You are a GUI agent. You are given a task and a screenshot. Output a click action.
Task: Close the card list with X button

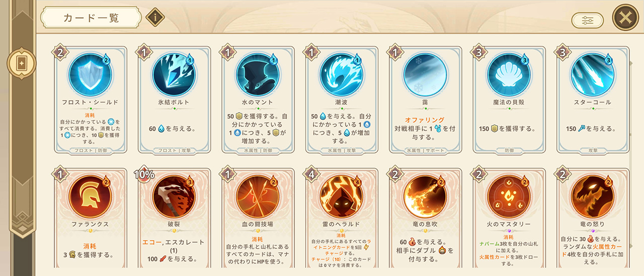[625, 17]
